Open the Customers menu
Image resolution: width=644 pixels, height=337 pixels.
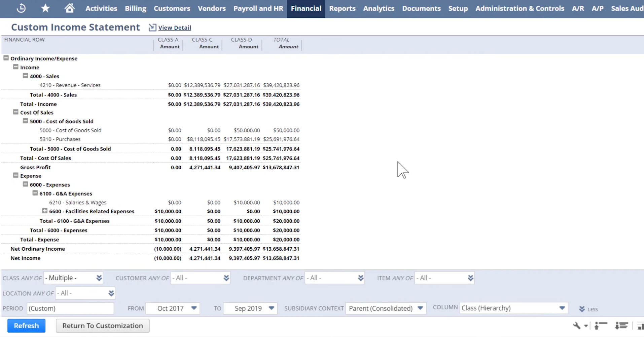172,8
